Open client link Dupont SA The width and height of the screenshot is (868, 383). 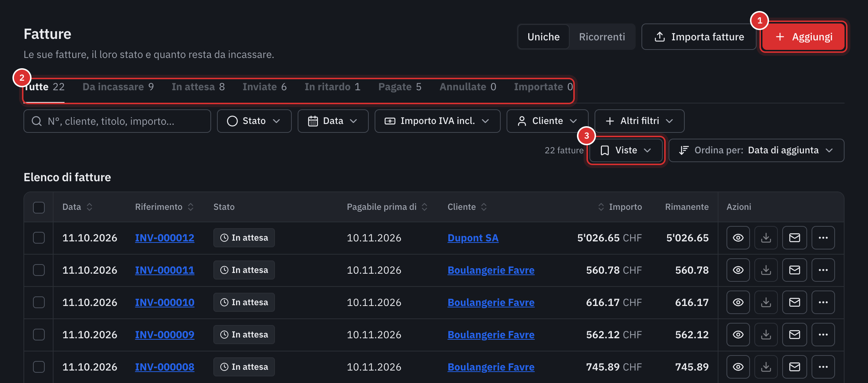pyautogui.click(x=473, y=238)
